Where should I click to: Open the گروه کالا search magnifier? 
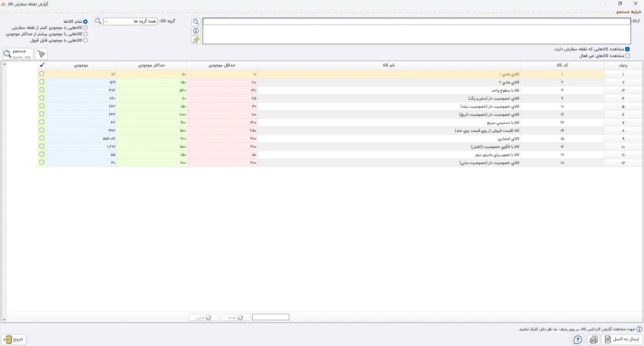coord(98,21)
